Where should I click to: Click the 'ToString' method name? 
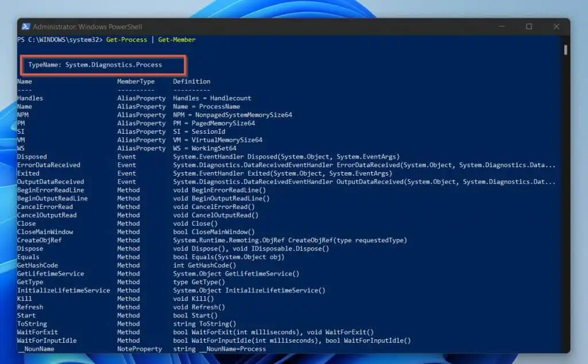click(32, 324)
